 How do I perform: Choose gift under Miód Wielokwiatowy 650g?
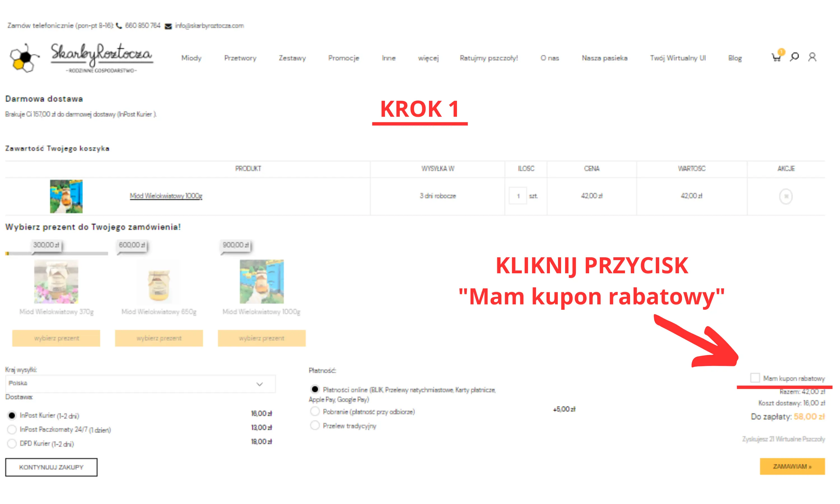pyautogui.click(x=159, y=338)
